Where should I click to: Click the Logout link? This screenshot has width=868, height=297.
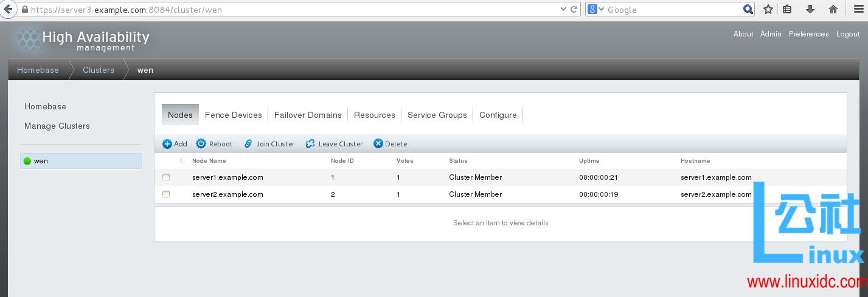point(847,34)
